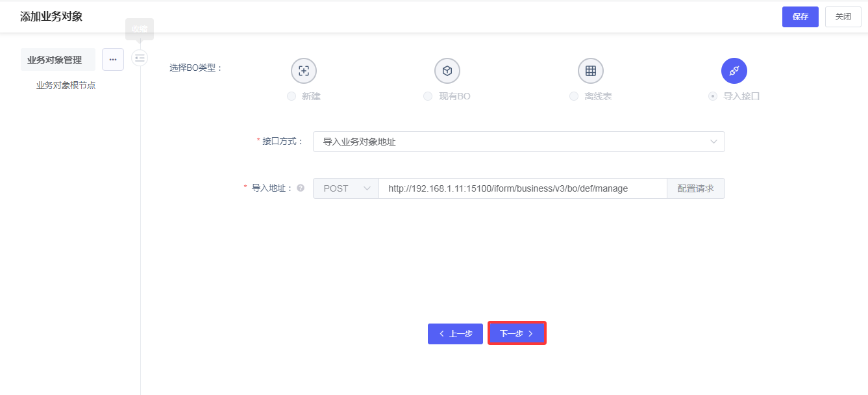Click the 关闭 button
The width and height of the screenshot is (868, 395).
tap(843, 17)
